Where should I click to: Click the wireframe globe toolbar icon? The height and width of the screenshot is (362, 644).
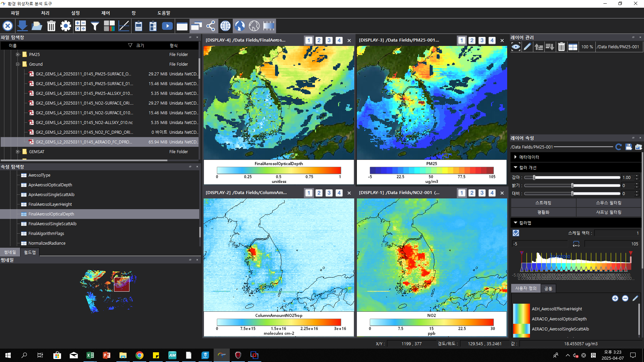[225, 26]
